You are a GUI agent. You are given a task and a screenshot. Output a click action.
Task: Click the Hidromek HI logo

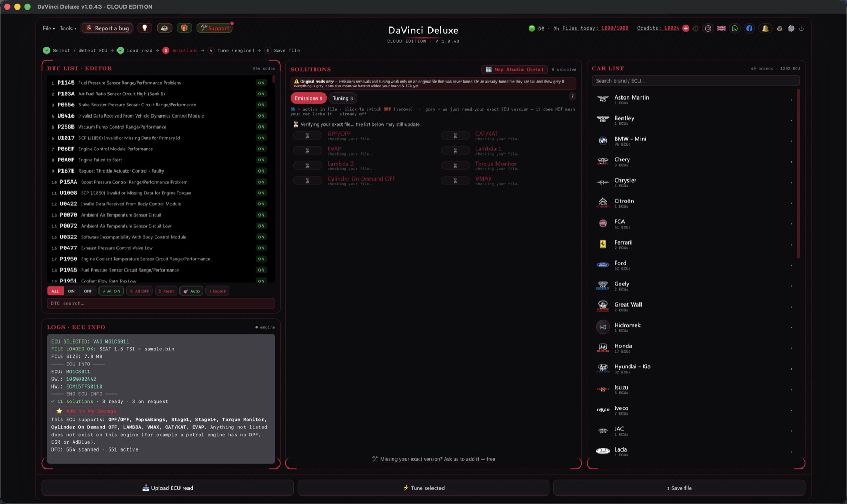pyautogui.click(x=602, y=327)
